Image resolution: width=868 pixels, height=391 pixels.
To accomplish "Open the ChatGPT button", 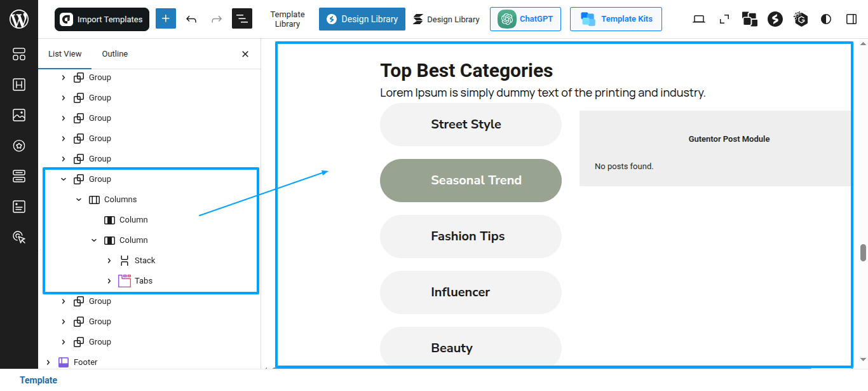I will 526,19.
